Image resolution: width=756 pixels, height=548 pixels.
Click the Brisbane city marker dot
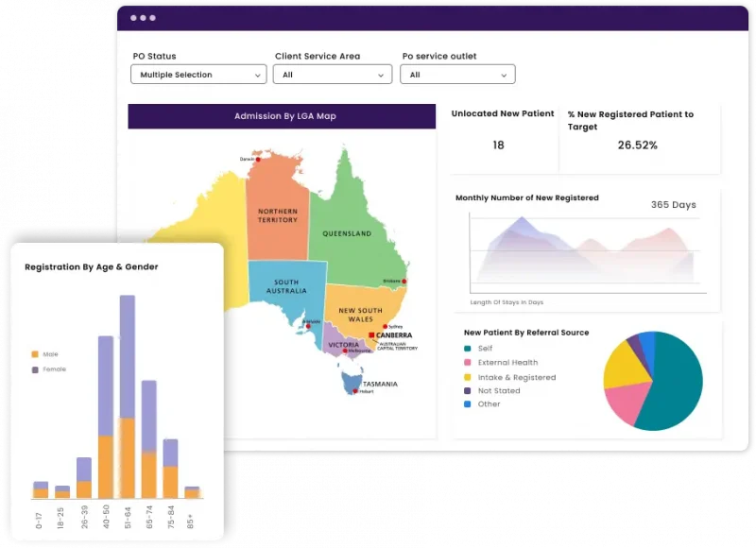coord(404,282)
